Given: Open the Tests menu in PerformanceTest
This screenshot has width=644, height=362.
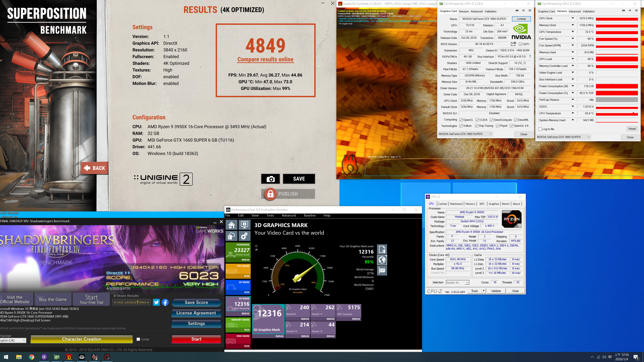Looking at the screenshot, I should tap(270, 215).
